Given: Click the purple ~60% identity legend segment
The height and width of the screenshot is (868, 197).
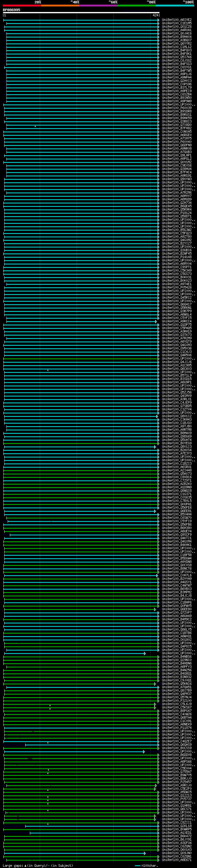Looking at the screenshot, I should (98, 6).
